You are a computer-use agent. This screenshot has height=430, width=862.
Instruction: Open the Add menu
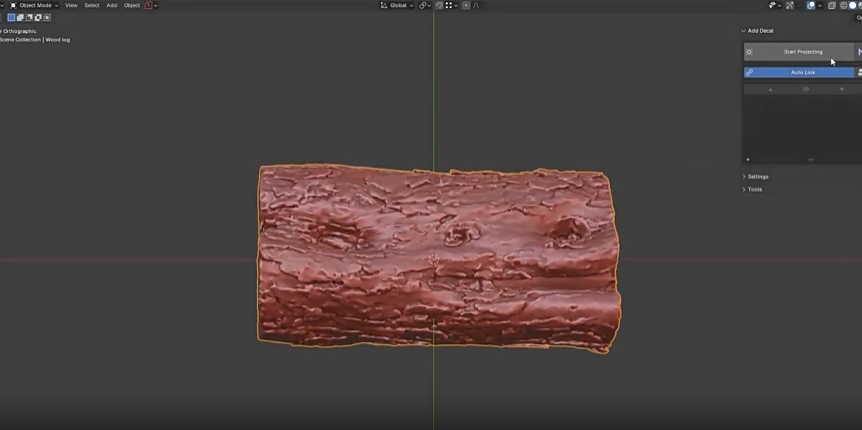coord(111,5)
